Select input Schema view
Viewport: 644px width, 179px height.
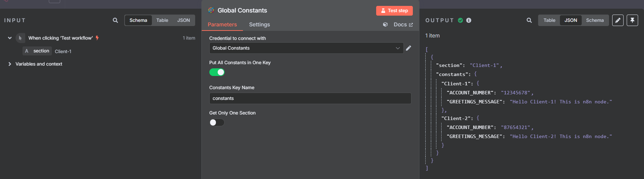138,20
